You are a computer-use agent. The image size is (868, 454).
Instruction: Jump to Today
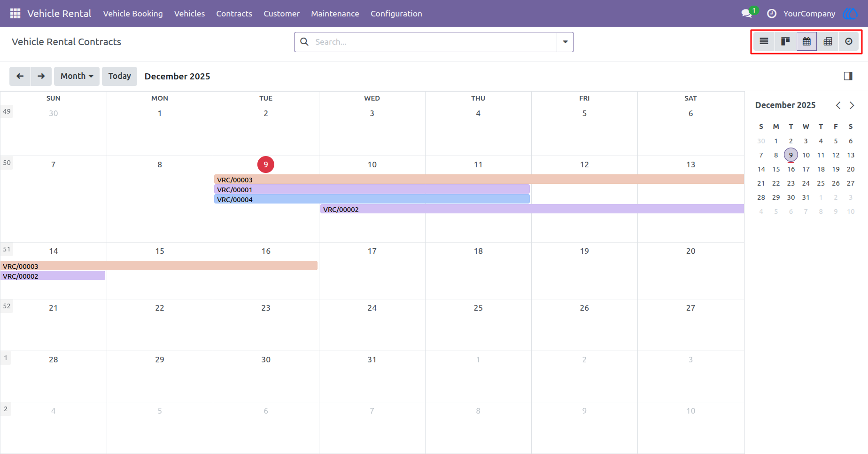point(119,76)
